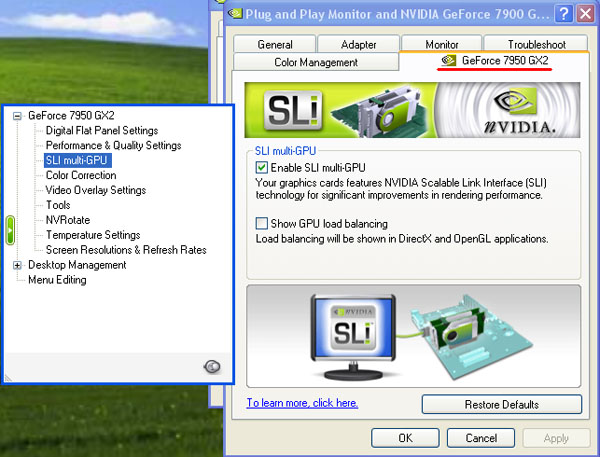Select SLI multi-GPU tree item

click(x=78, y=160)
